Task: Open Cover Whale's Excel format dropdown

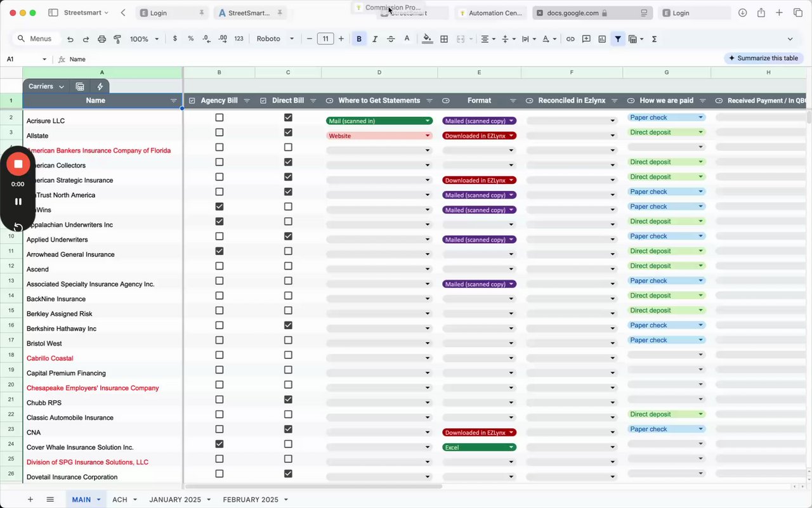Action: [x=480, y=447]
